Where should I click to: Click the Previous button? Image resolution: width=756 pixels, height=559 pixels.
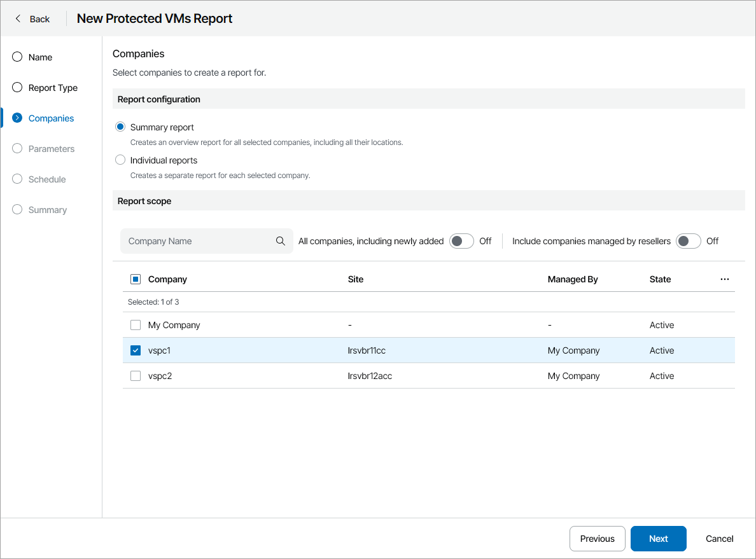(x=597, y=539)
